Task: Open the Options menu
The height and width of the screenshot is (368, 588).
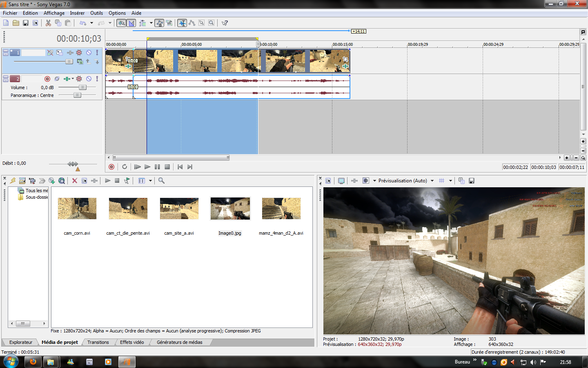Action: [x=117, y=13]
